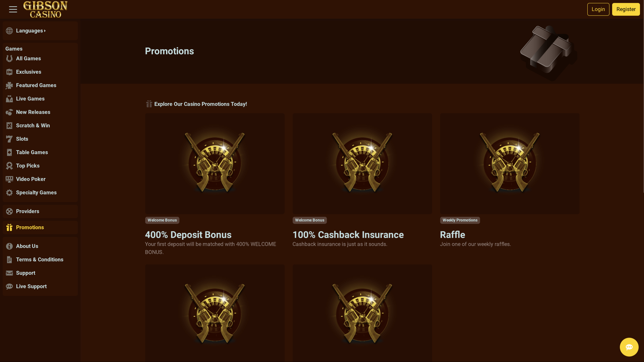The height and width of the screenshot is (362, 644).
Task: Open Slots using its cherry icon
Action: 9,139
